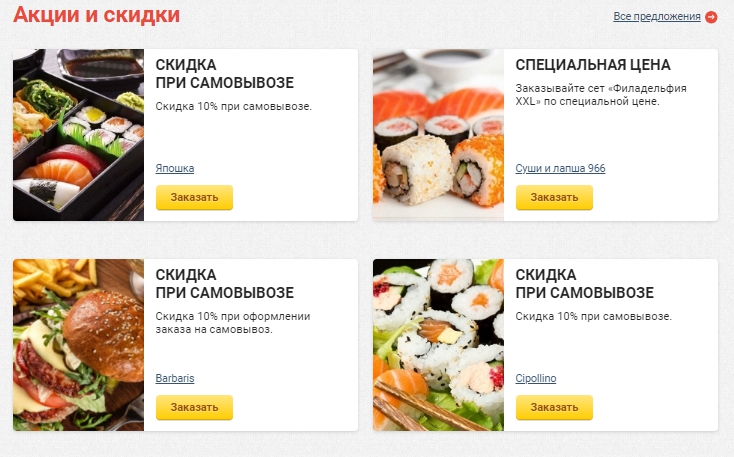Viewport: 734px width, 457px height.
Task: Click the Филадельфия XXL set description text
Action: 601,95
